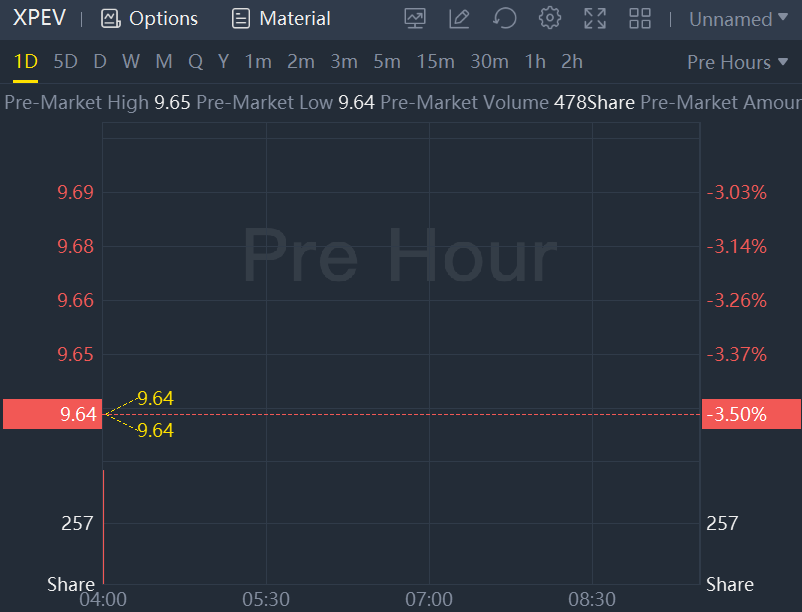Expand chart to fullscreen icon
This screenshot has width=802, height=612.
[595, 18]
